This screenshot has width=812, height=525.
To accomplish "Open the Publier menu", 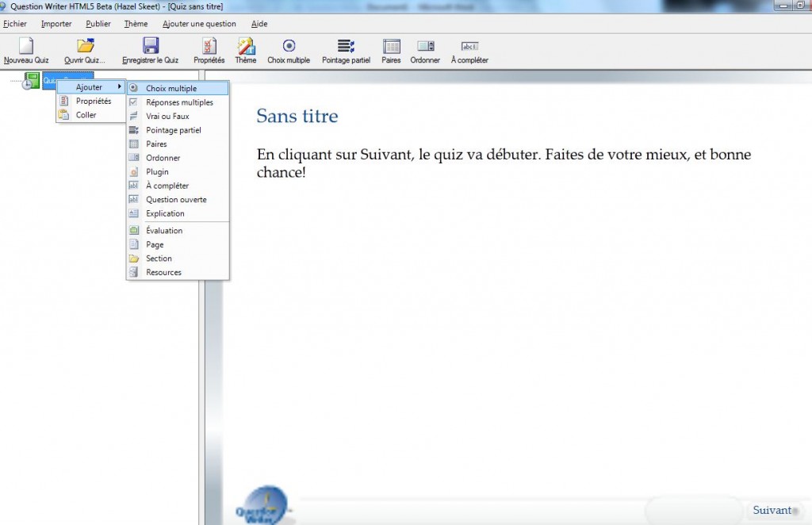I will click(x=98, y=24).
